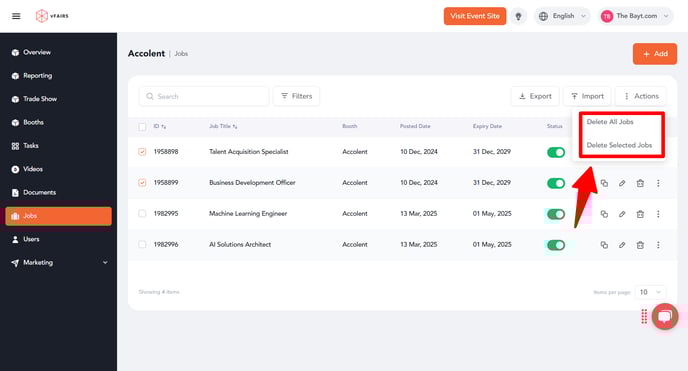Choose Delete Selected Jobs from menu

(x=619, y=145)
